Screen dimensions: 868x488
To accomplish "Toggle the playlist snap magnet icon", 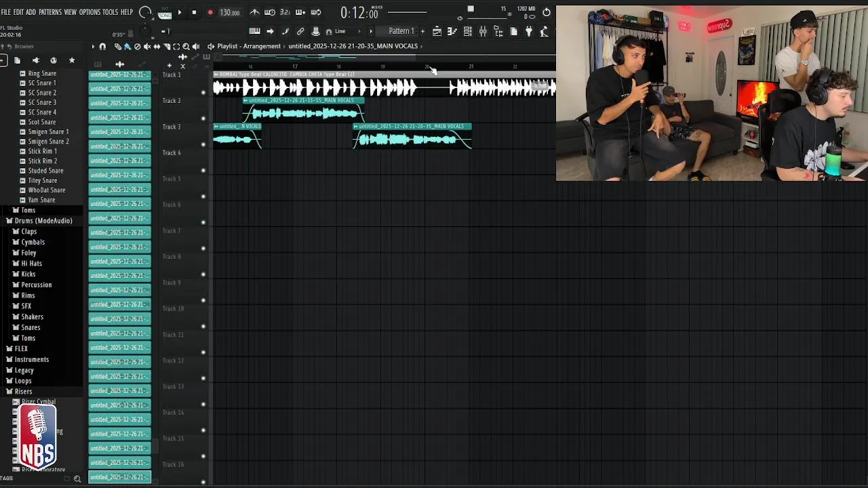I will (x=102, y=46).
